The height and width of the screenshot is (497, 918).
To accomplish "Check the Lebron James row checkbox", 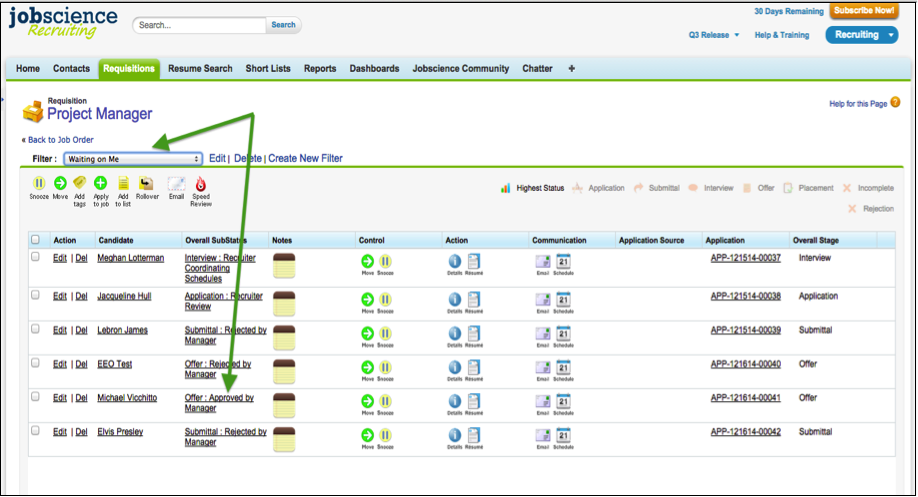I will [36, 329].
